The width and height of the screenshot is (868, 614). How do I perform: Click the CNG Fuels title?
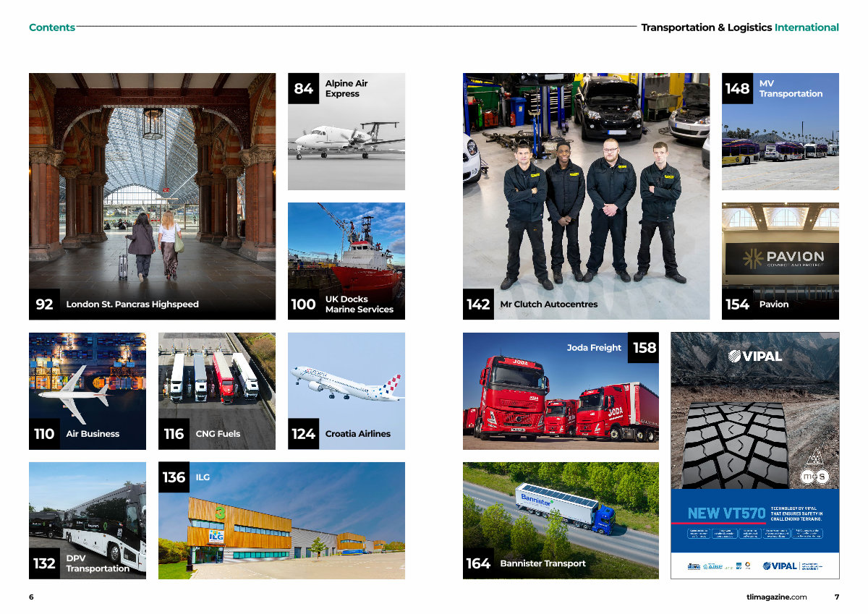click(218, 434)
